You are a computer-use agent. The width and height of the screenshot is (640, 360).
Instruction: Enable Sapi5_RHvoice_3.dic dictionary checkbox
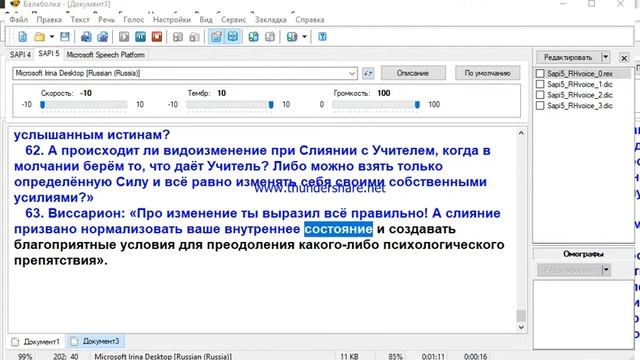coord(540,105)
